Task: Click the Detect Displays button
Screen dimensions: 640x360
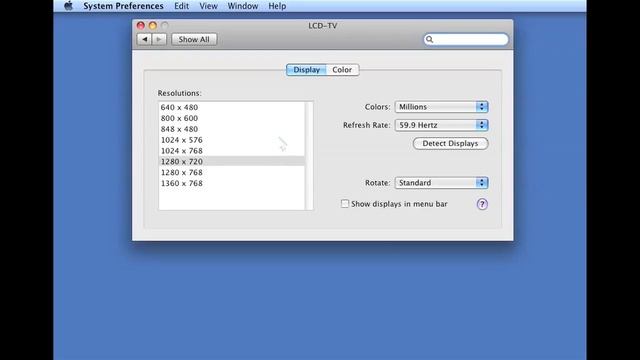Action: pyautogui.click(x=450, y=144)
